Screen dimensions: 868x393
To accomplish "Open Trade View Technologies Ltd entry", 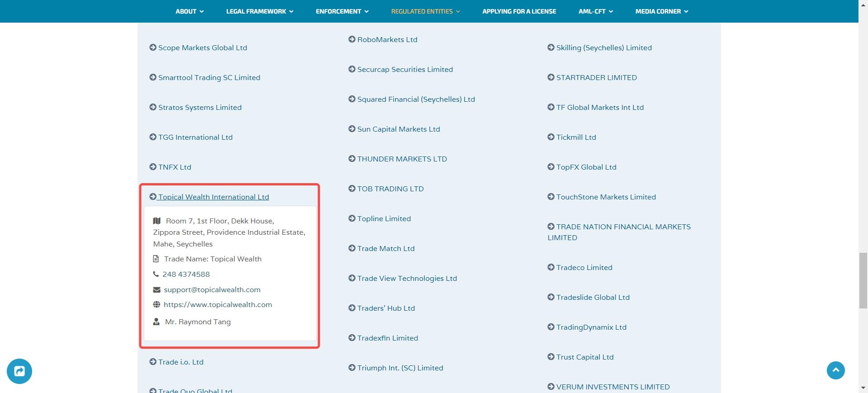I will pyautogui.click(x=403, y=278).
